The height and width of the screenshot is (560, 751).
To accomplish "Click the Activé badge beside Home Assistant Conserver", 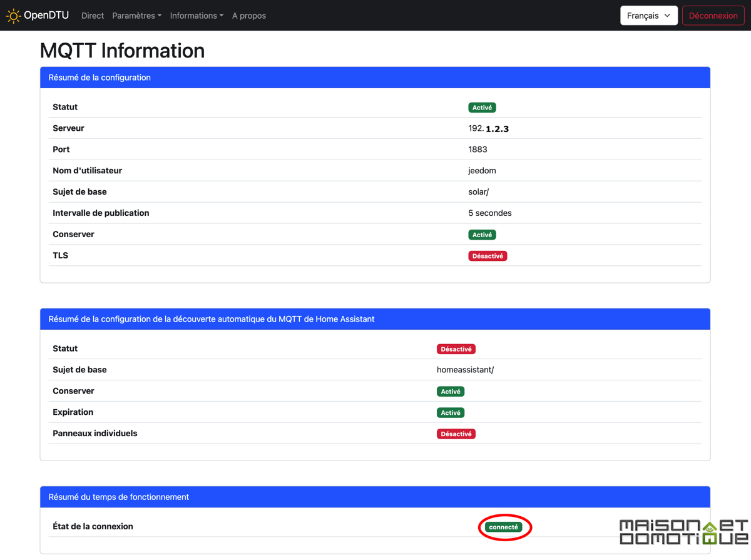I will click(451, 392).
